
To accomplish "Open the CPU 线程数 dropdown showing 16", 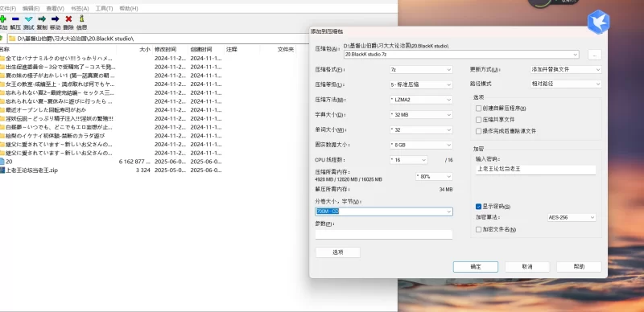I will point(408,160).
